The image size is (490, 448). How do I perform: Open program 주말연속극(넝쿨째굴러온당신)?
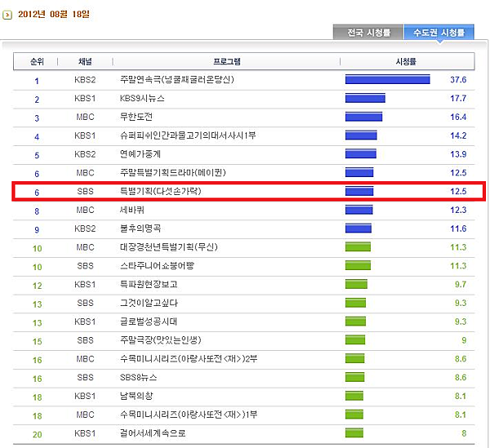tap(177, 80)
